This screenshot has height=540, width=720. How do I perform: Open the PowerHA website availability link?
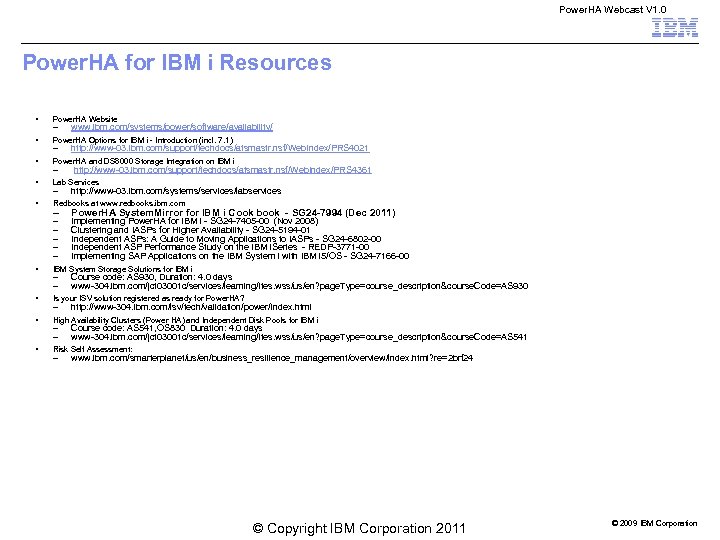172,127
